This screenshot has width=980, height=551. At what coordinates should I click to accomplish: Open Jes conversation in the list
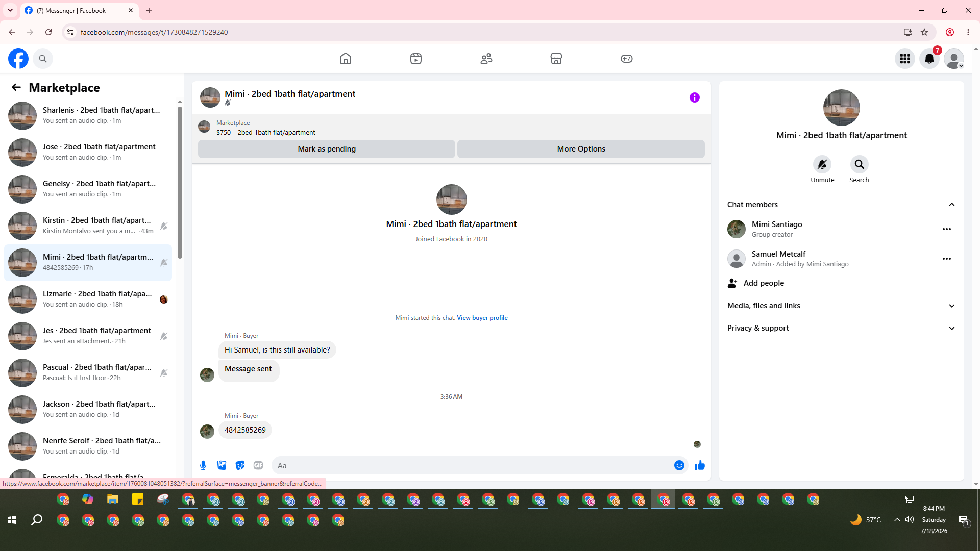(x=88, y=336)
